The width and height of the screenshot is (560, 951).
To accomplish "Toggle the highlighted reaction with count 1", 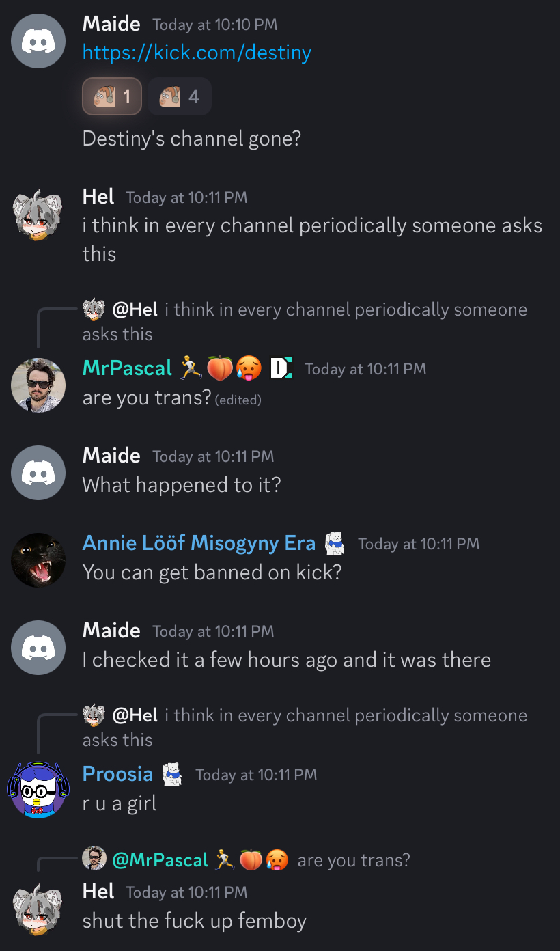I will tap(112, 96).
